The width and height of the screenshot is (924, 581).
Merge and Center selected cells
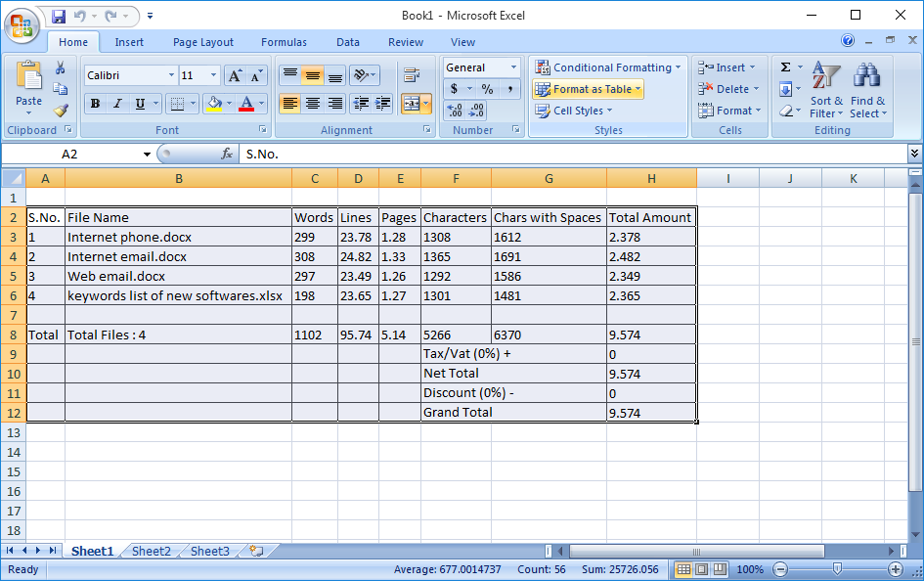(412, 104)
